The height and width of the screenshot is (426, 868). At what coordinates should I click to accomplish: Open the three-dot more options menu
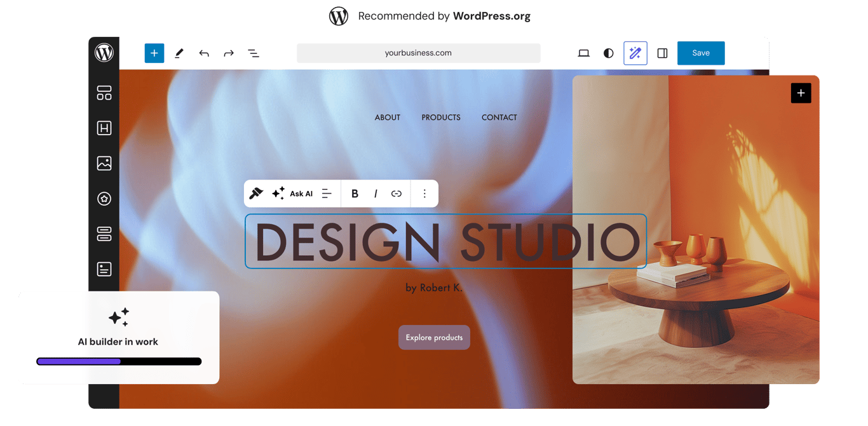pos(424,194)
